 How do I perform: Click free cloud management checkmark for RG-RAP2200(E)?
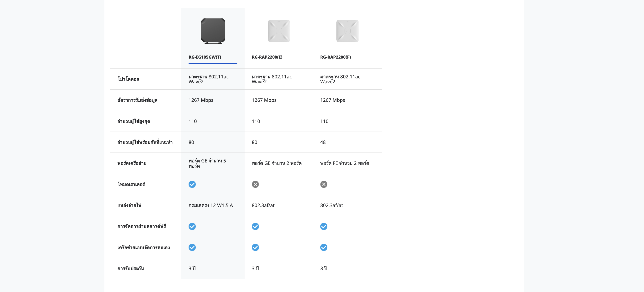255,226
